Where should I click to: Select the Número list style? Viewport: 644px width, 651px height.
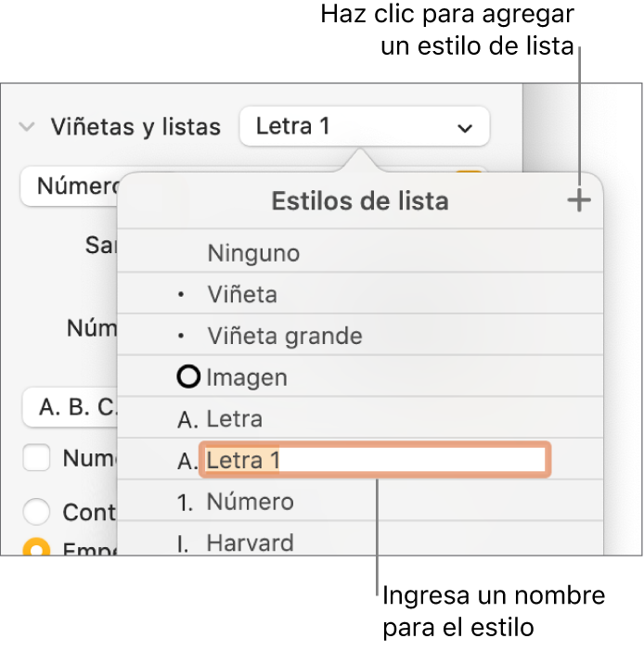[x=360, y=502]
